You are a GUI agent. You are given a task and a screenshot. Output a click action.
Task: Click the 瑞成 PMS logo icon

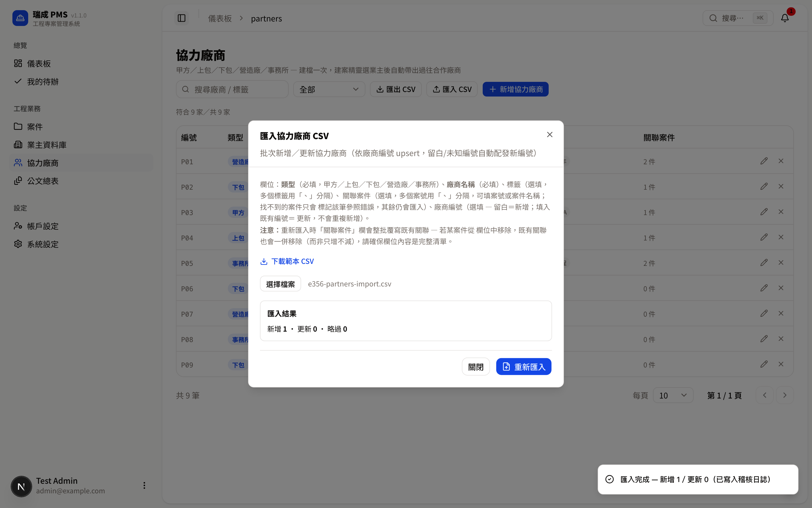(x=20, y=18)
